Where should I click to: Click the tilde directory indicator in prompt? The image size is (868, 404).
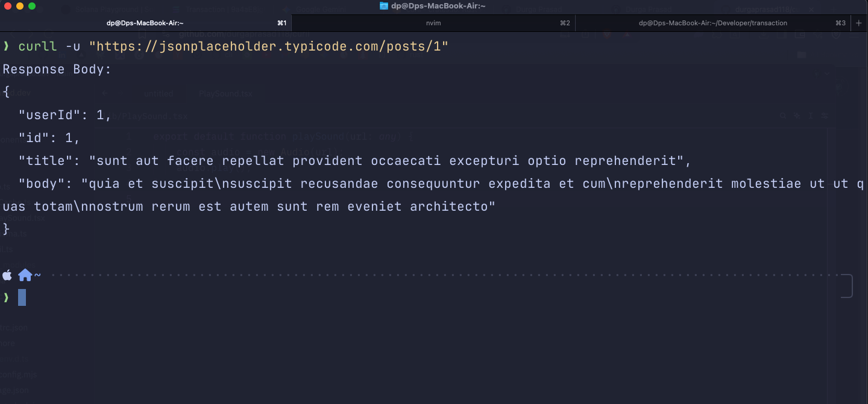point(37,275)
